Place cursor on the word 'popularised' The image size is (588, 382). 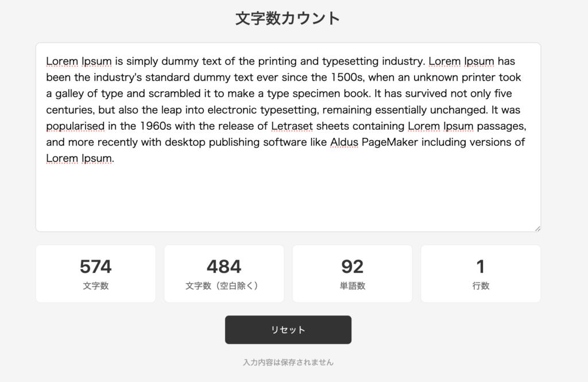tap(75, 126)
